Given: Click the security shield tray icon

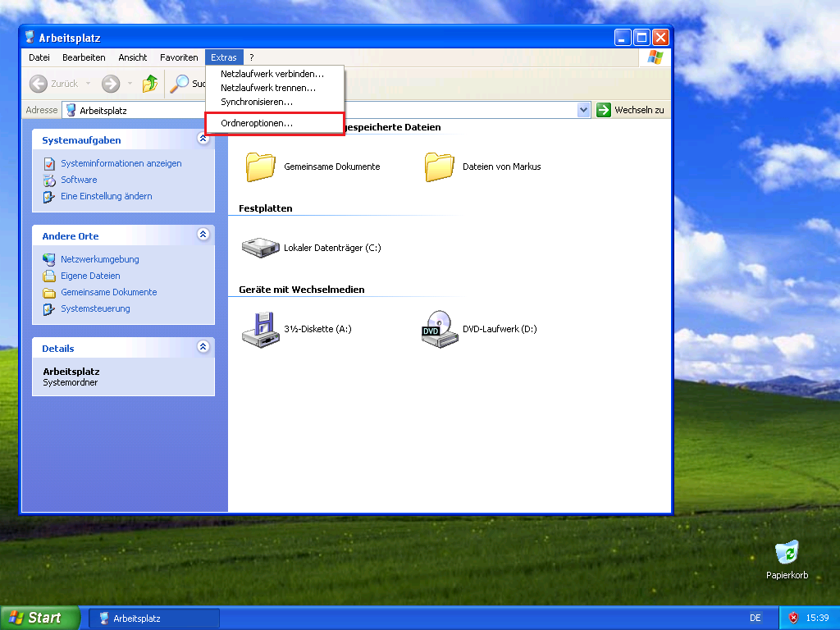Looking at the screenshot, I should (x=793, y=618).
